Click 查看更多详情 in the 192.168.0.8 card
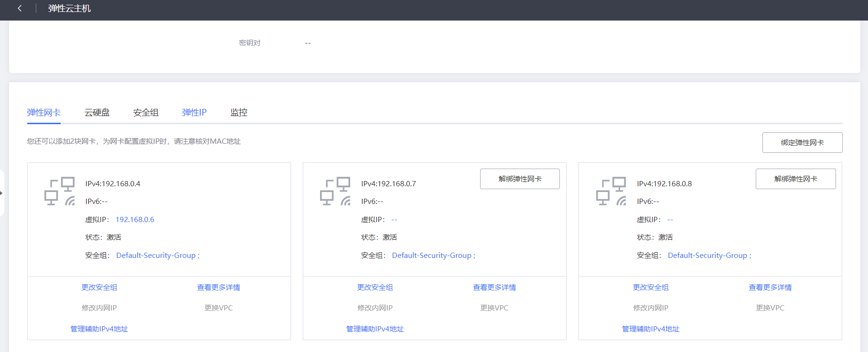 click(770, 288)
